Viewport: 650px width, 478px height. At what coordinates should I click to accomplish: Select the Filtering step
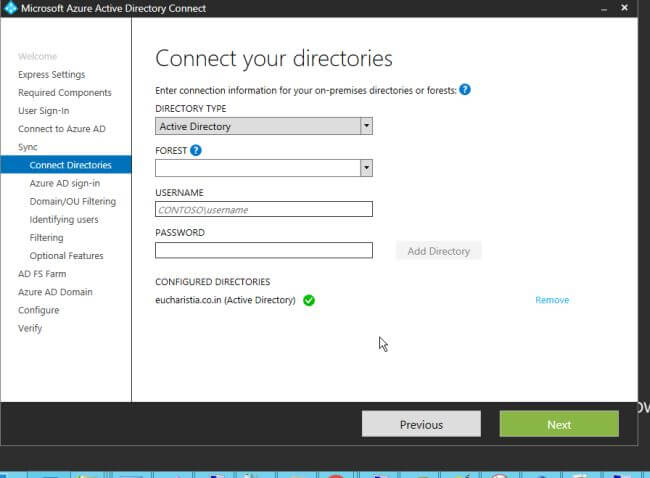click(46, 238)
